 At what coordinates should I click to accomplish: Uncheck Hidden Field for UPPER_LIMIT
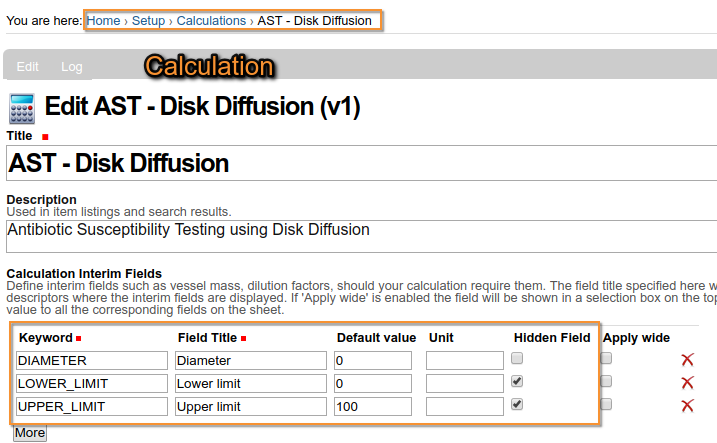click(517, 404)
